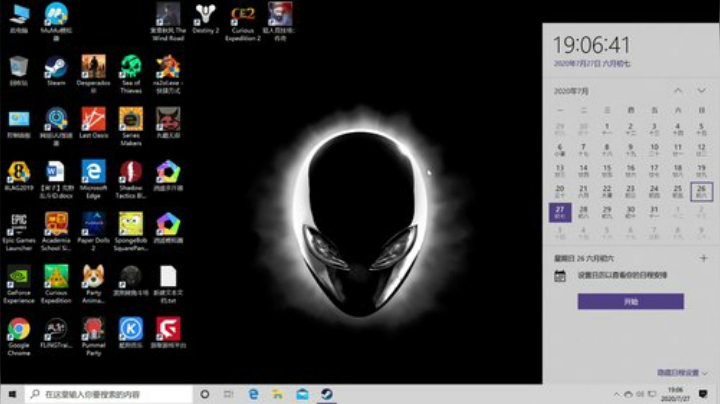
Task: Switch to Steam on the taskbar
Action: pos(326,394)
